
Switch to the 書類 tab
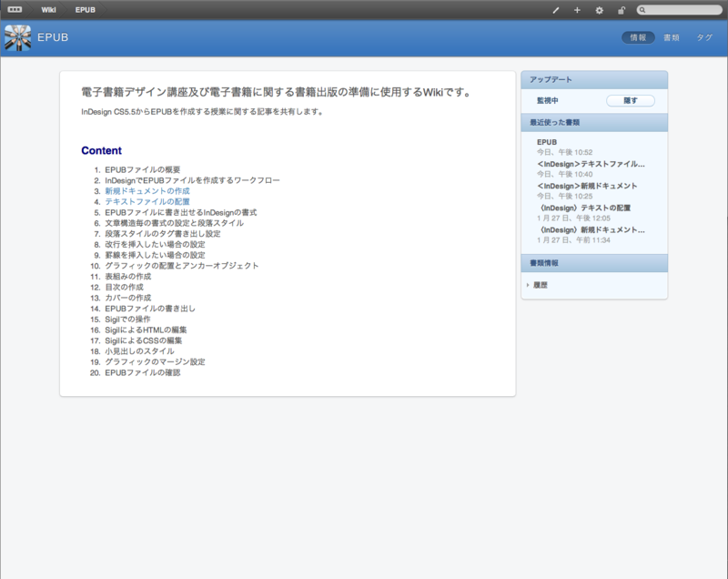(x=672, y=37)
